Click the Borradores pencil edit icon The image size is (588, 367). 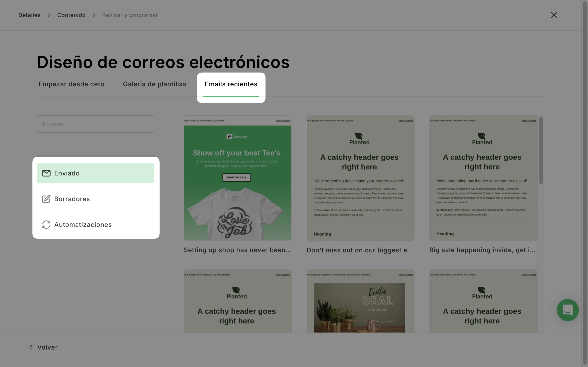(46, 199)
